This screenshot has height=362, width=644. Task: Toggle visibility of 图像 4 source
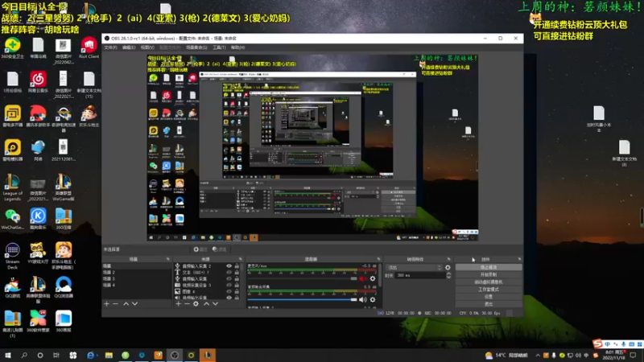pyautogui.click(x=229, y=291)
